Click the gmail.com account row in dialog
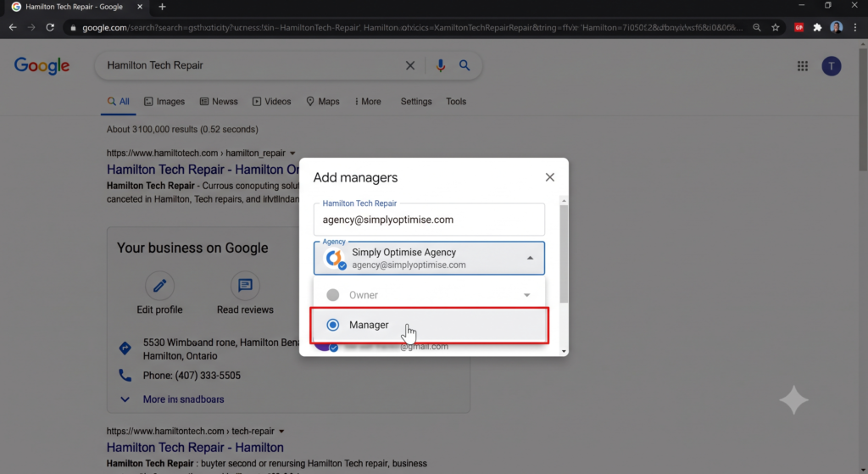This screenshot has width=868, height=474. pyautogui.click(x=429, y=347)
